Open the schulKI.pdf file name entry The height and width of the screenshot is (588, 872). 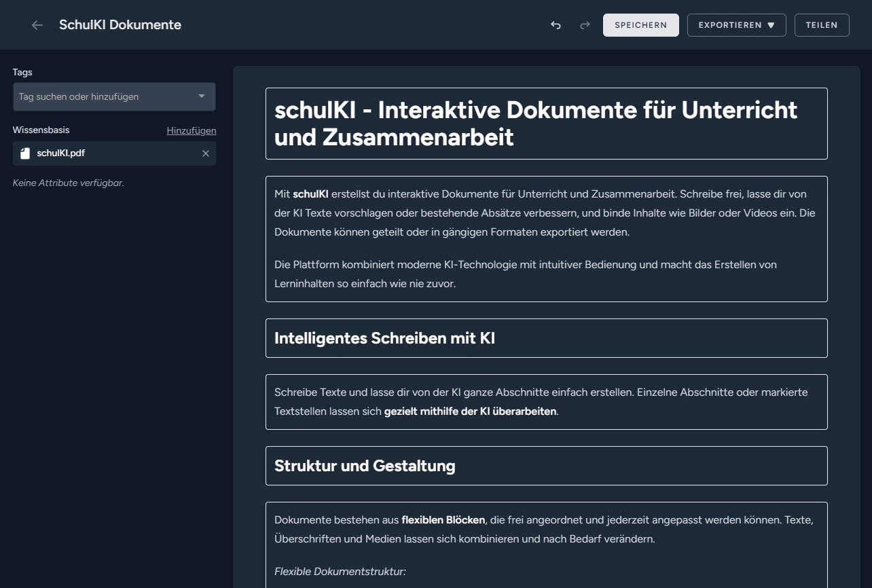61,153
